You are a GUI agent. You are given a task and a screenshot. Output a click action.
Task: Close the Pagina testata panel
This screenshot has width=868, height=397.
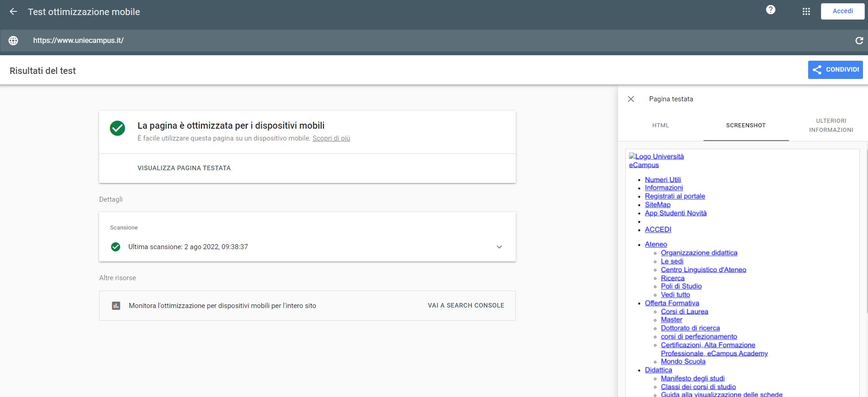coord(631,99)
